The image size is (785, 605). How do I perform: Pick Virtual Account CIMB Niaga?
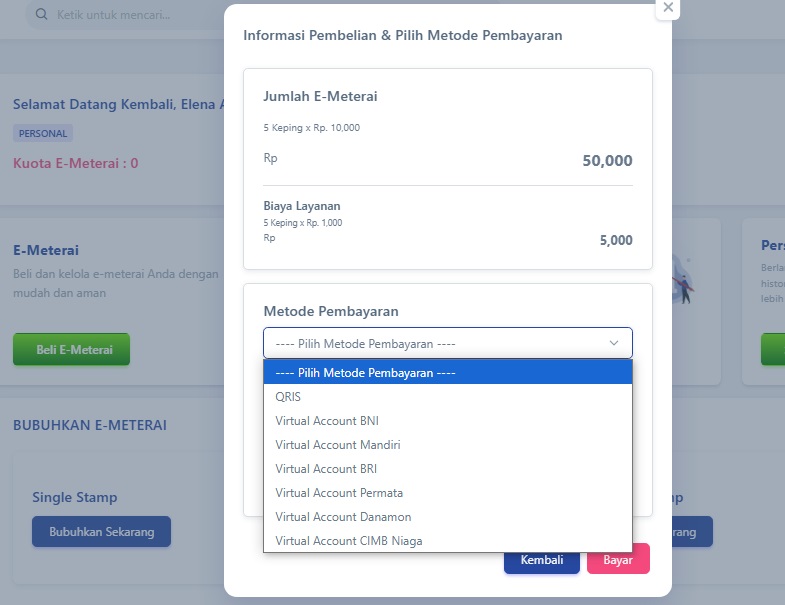[448, 540]
